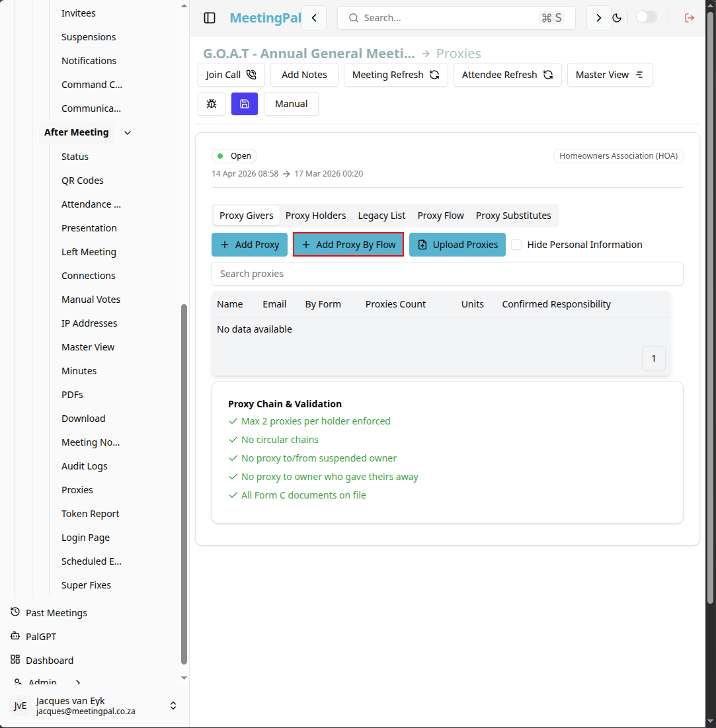This screenshot has width=716, height=728.
Task: Open IP Addresses in the sidebar
Action: point(89,323)
